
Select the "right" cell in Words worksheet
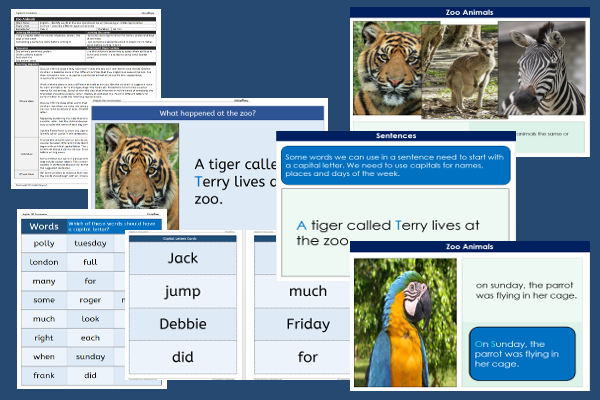44,338
